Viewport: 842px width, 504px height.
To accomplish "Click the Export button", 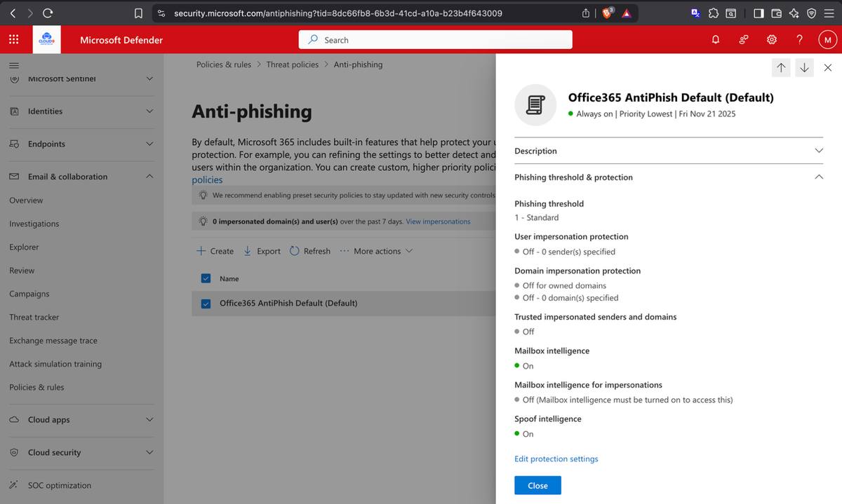I will (x=262, y=251).
